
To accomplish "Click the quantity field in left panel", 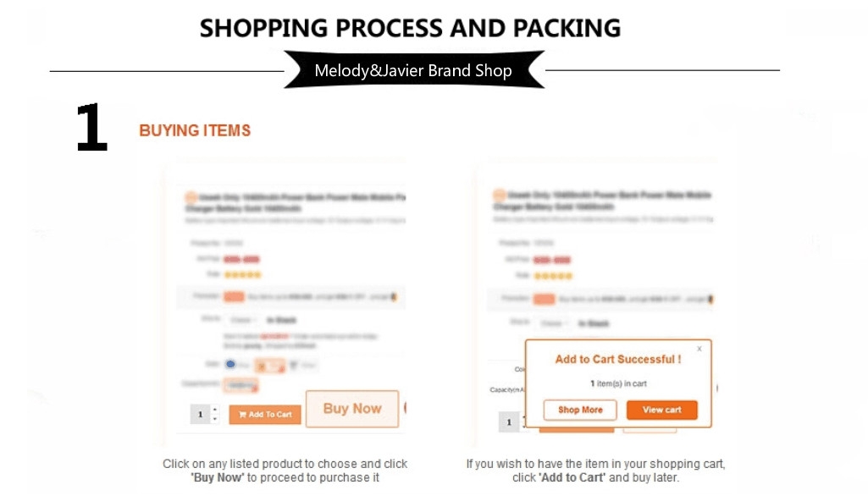I will pos(201,414).
